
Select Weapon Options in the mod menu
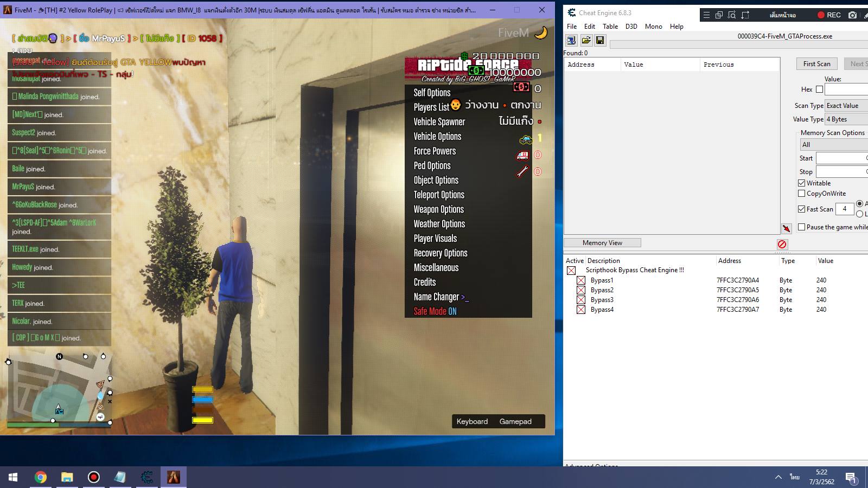click(438, 209)
